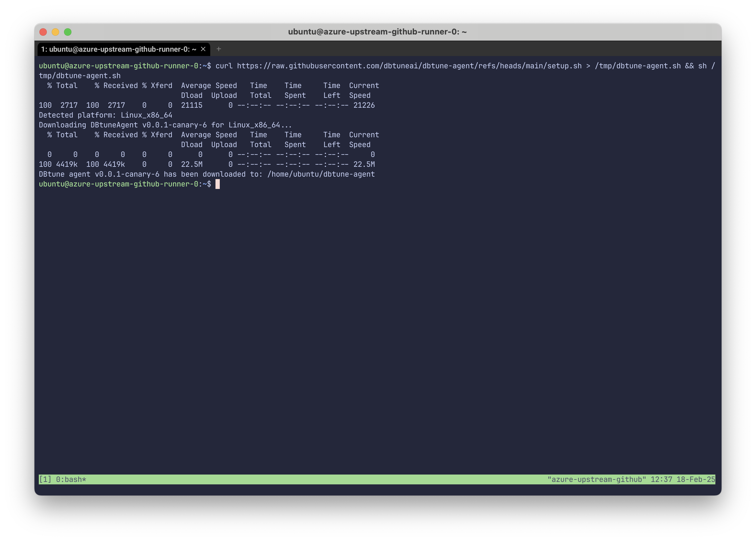Open a new terminal tab with the plus icon
756x541 pixels.
(x=219, y=49)
